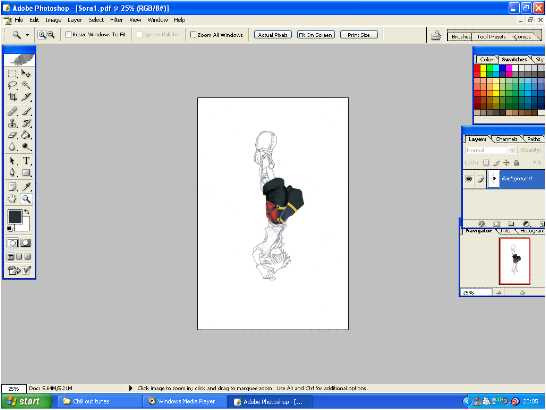Select the Rectangular Marquee tool

tap(13, 74)
